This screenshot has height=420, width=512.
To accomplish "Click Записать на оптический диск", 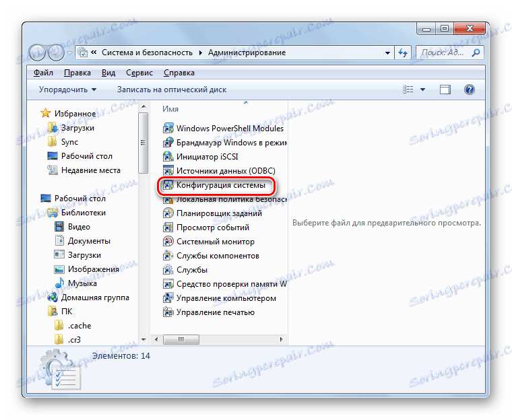I will click(172, 90).
